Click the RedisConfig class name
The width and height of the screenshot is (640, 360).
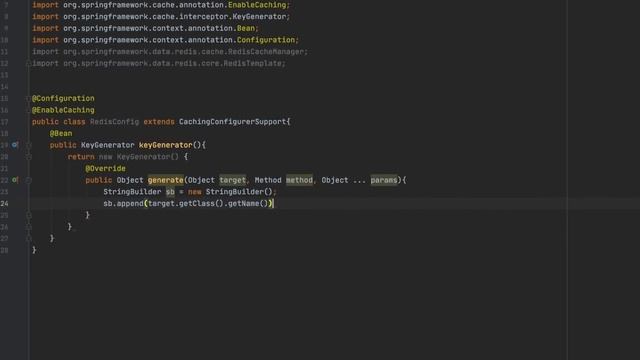pyautogui.click(x=114, y=122)
